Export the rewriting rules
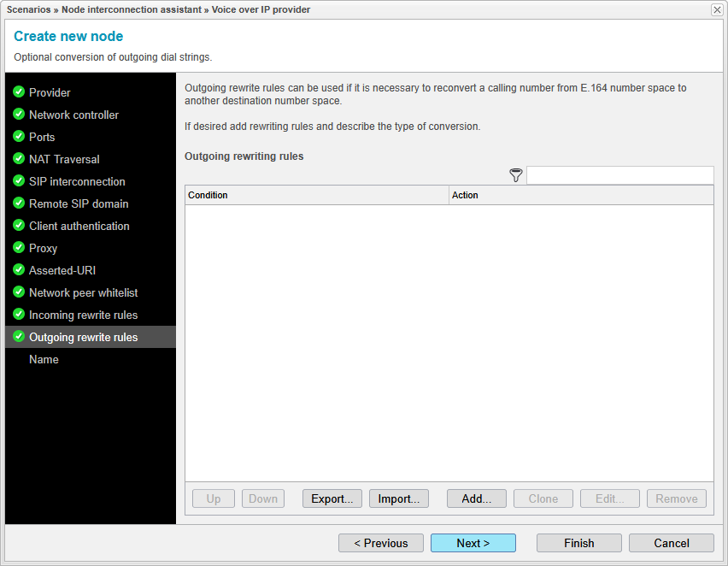 332,498
